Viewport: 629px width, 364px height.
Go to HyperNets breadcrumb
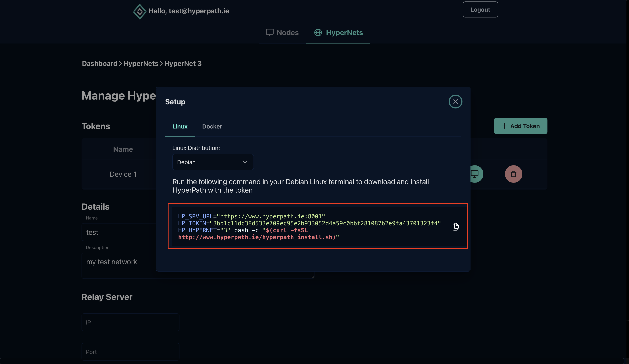[x=141, y=64]
